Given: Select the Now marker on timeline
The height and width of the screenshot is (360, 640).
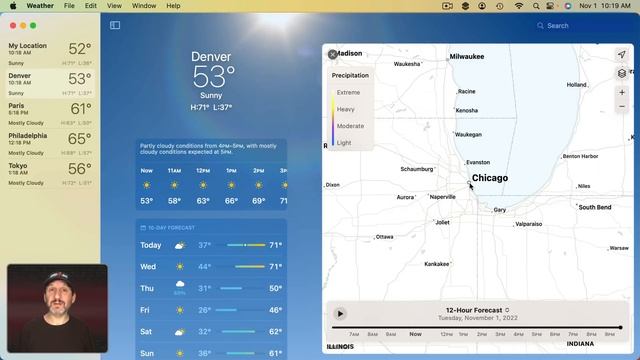Looking at the screenshot, I should point(415,334).
